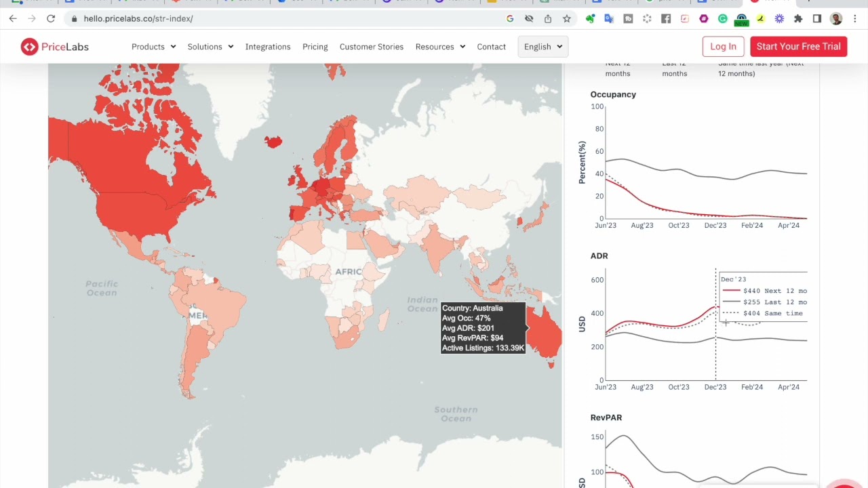Open the Facebook extension icon
Image resolution: width=868 pixels, height=488 pixels.
[x=666, y=18]
